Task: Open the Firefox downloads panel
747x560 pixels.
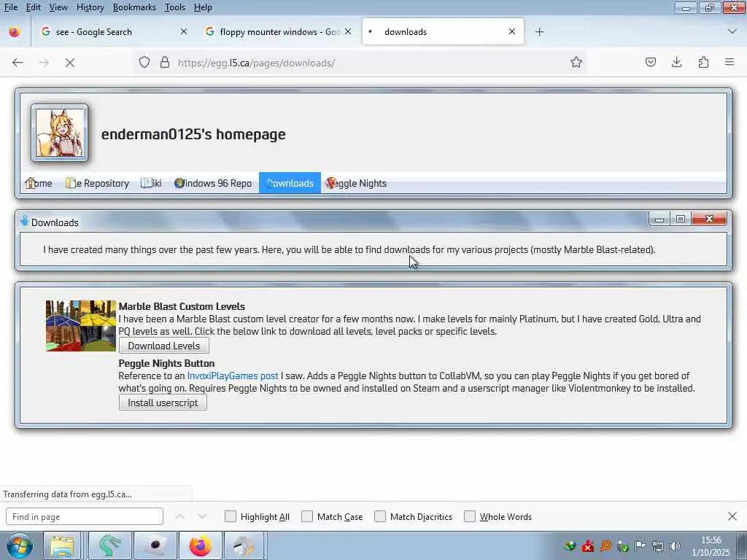Action: click(676, 62)
